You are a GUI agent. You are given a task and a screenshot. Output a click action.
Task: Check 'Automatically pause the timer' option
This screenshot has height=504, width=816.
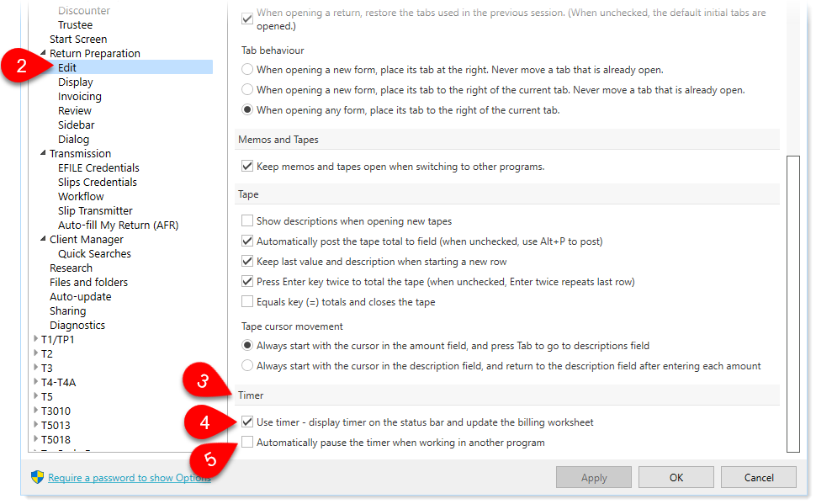pos(247,442)
